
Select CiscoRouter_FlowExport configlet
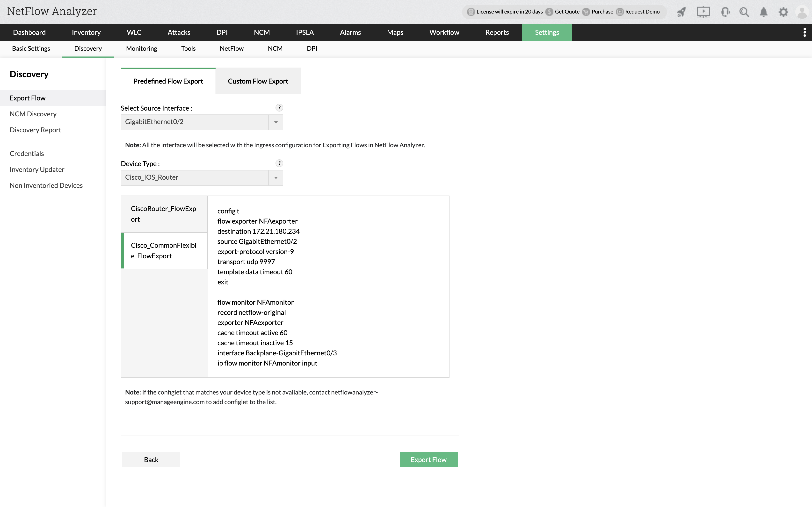click(164, 214)
